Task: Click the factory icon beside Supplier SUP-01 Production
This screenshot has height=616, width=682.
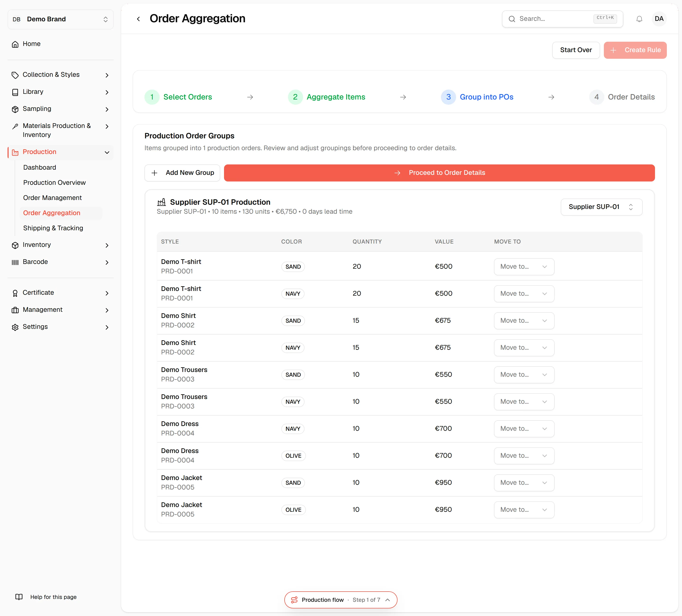Action: point(161,202)
